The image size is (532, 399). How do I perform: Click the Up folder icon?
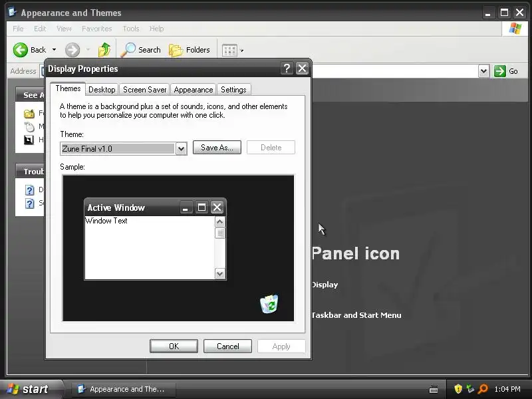[x=104, y=50]
